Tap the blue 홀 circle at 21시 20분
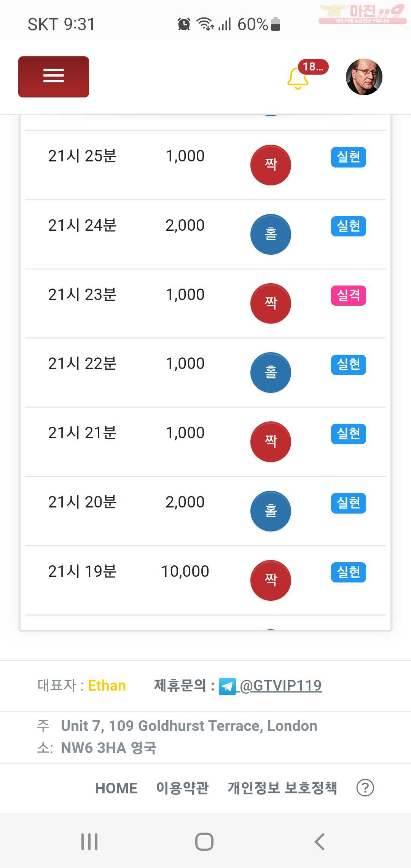 tap(271, 511)
